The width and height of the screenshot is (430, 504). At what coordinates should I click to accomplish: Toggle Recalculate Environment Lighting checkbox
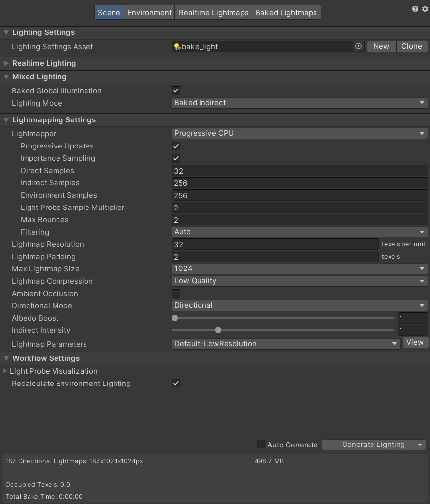[176, 383]
